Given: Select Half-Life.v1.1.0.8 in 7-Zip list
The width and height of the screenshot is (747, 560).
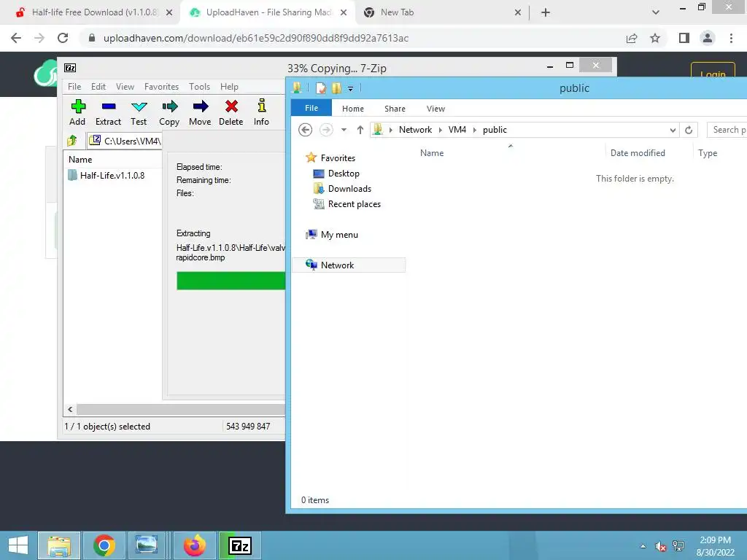Looking at the screenshot, I should (x=112, y=175).
